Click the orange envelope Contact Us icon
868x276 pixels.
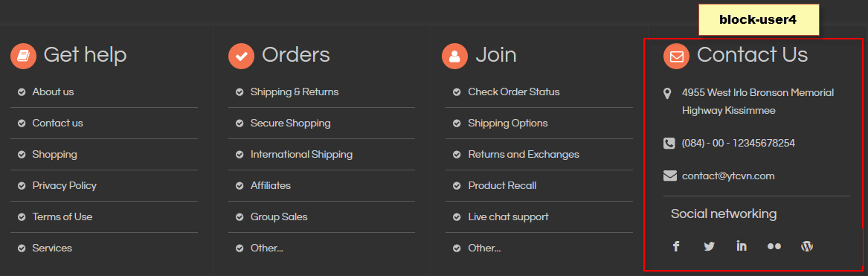[676, 56]
